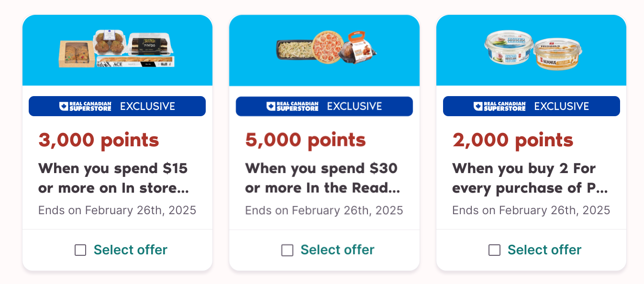This screenshot has height=284, width=644.
Task: Check the 3,000 points offer checkbox
Action: click(x=80, y=250)
